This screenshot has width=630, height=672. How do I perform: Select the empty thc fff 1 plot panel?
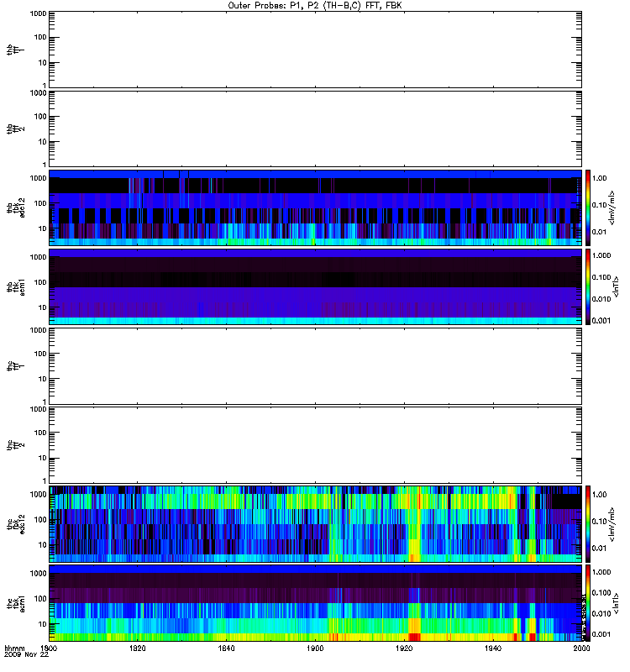tap(315, 366)
